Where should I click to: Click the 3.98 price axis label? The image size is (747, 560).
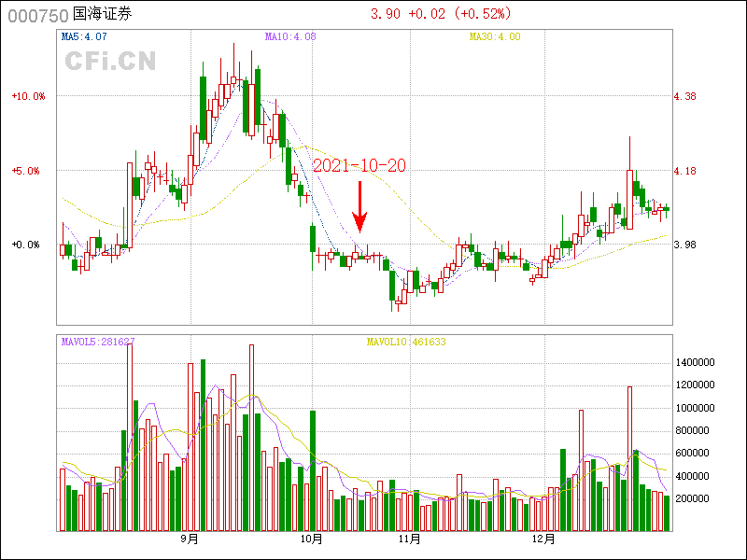(x=686, y=245)
